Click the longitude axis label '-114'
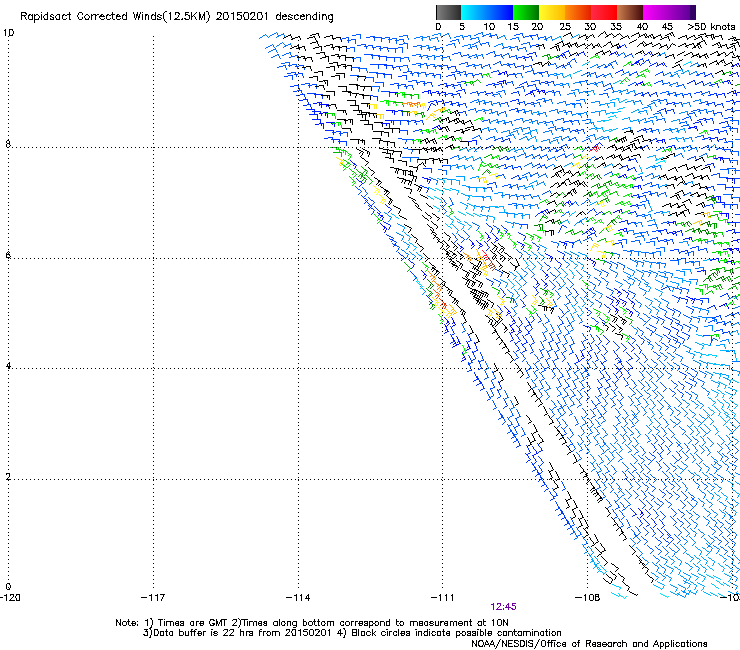Image resolution: width=740 pixels, height=650 pixels. [x=298, y=598]
